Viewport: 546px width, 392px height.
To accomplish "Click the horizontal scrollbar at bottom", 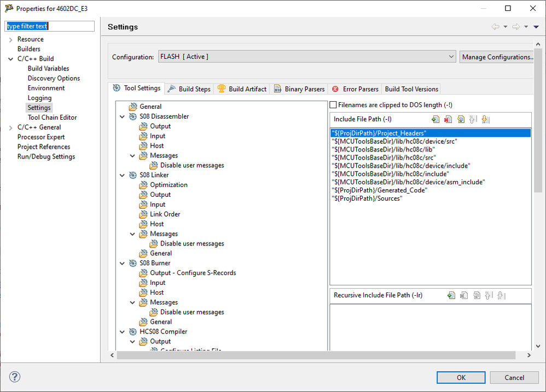I will [x=316, y=355].
